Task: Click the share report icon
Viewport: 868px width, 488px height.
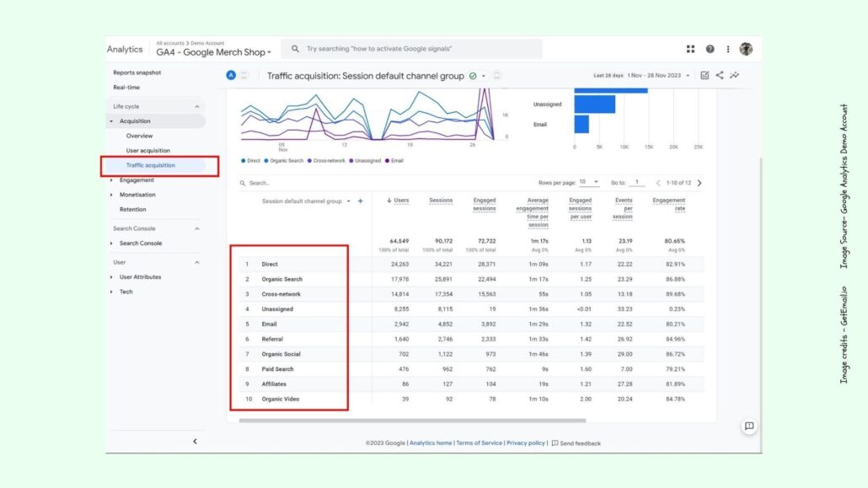Action: click(x=720, y=75)
